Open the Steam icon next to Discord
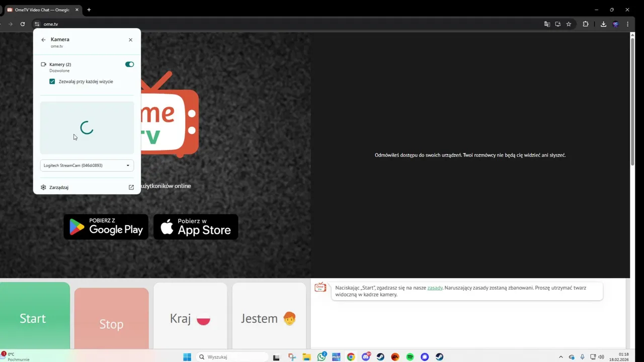This screenshot has height=362, width=644. (380, 357)
